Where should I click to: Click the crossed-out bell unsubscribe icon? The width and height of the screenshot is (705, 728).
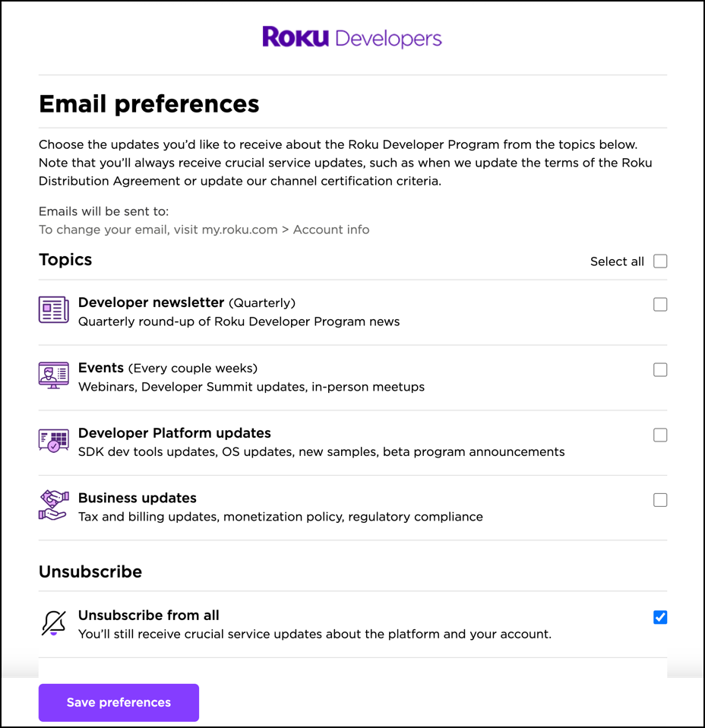[x=52, y=622]
